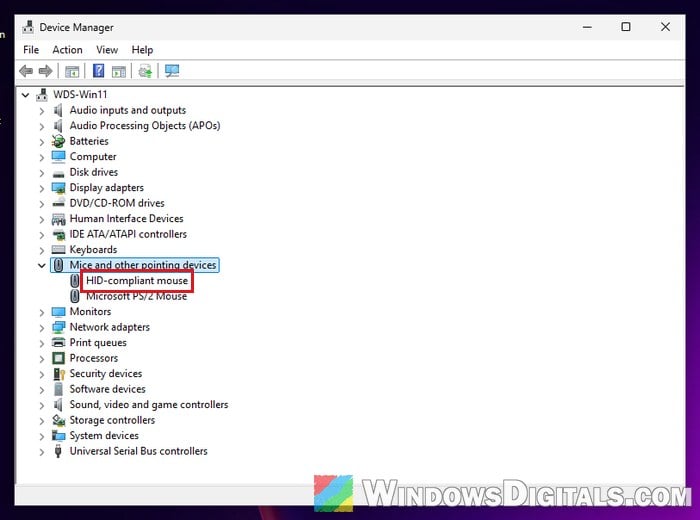Maximize the Device Manager window

(626, 27)
